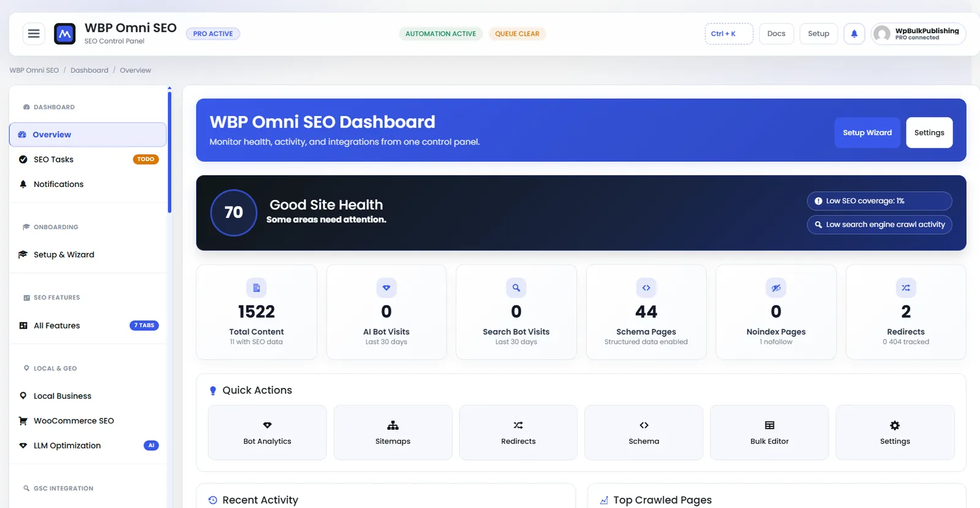Click the Notifications bell icon in sidebar
Image resolution: width=980 pixels, height=508 pixels.
coord(23,184)
